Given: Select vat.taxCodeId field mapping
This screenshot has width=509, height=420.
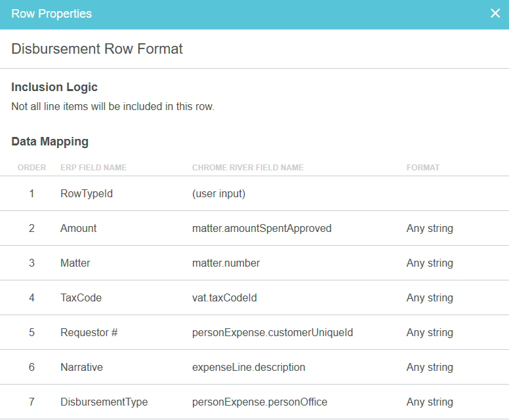Looking at the screenshot, I should click(x=224, y=297).
